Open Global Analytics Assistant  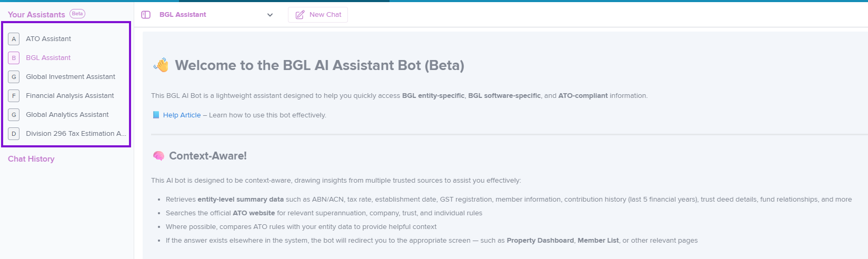pyautogui.click(x=66, y=115)
